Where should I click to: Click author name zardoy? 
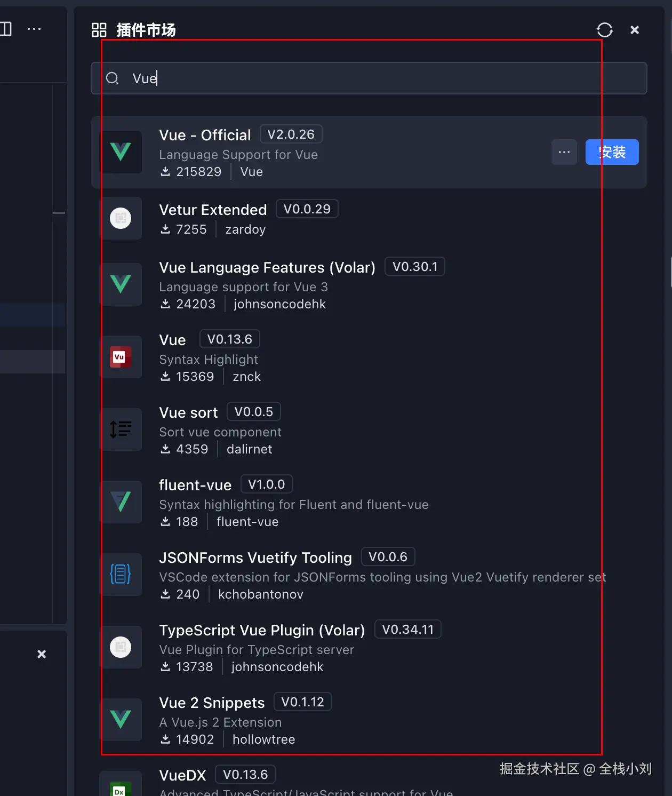point(245,229)
